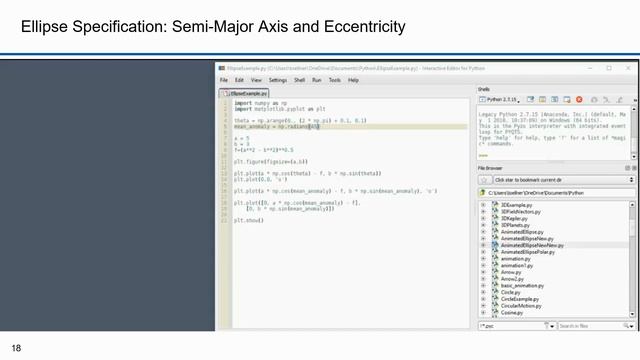Expand the Cosine.py tree node
640x360 pixels.
[483, 312]
